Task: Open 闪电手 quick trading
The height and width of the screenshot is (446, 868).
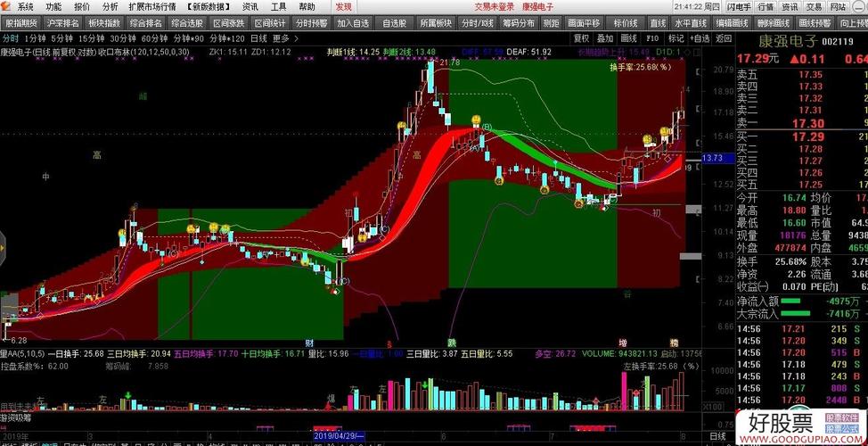Action: 737,7
